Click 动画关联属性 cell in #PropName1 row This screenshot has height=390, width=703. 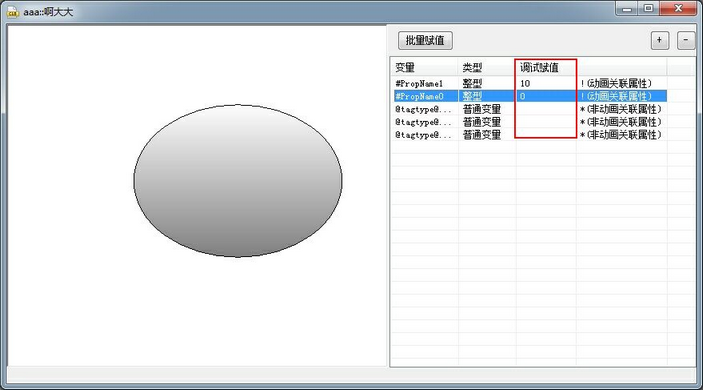coord(621,83)
